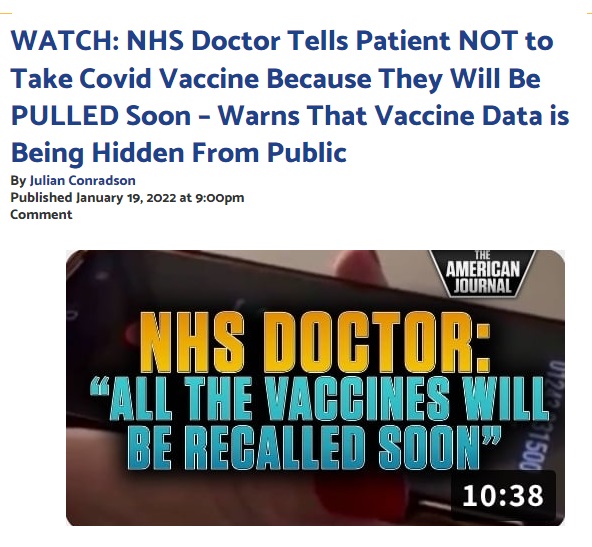
Task: Jump to the Comment section link
Action: click(41, 214)
